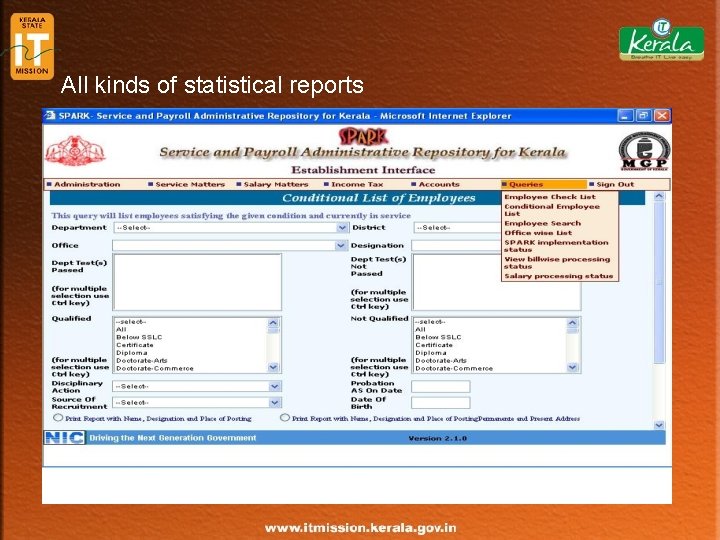This screenshot has width=720, height=540.
Task: Open the Service Matters menu
Action: click(190, 185)
